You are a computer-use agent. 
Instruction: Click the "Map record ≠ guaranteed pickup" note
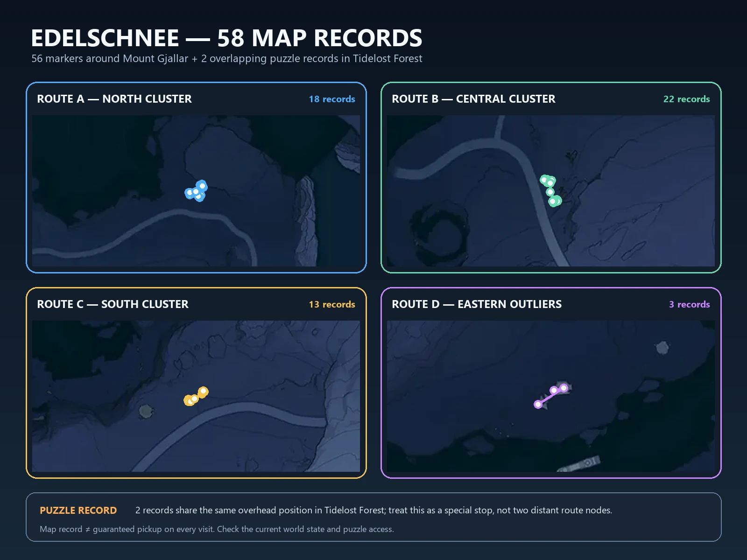point(217,529)
